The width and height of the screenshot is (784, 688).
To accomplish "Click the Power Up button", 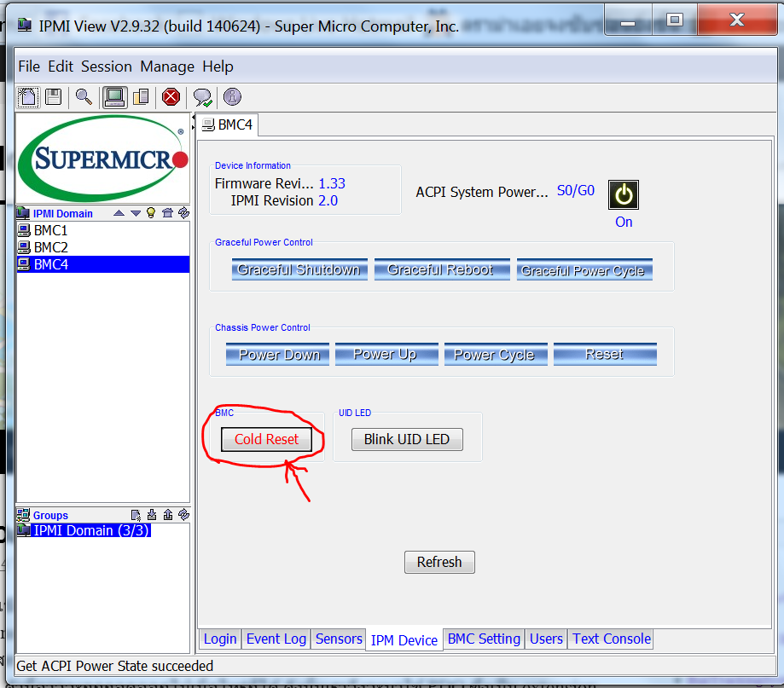I will click(x=386, y=355).
